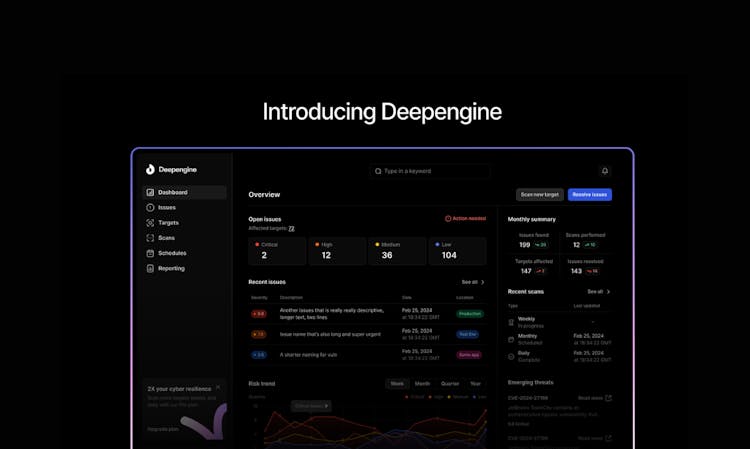Open notifications via the bell icon
The image size is (750, 449).
[605, 171]
